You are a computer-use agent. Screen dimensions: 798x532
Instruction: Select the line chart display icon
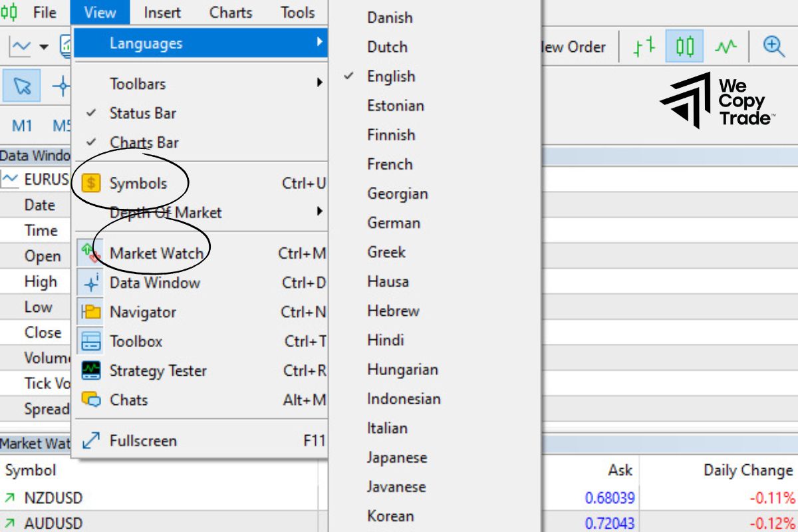[726, 47]
